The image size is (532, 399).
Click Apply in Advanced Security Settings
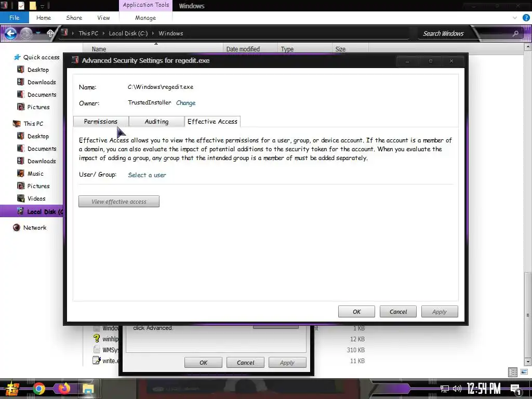(x=440, y=312)
